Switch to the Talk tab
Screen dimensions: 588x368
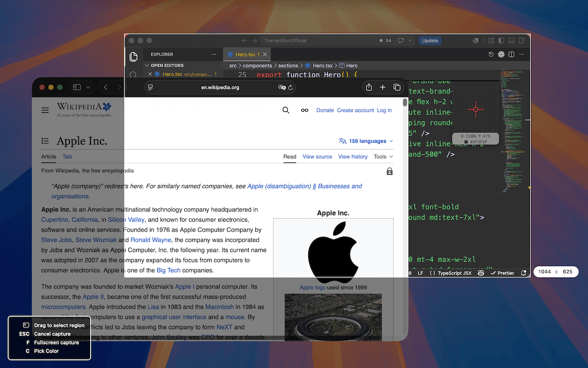tap(67, 157)
